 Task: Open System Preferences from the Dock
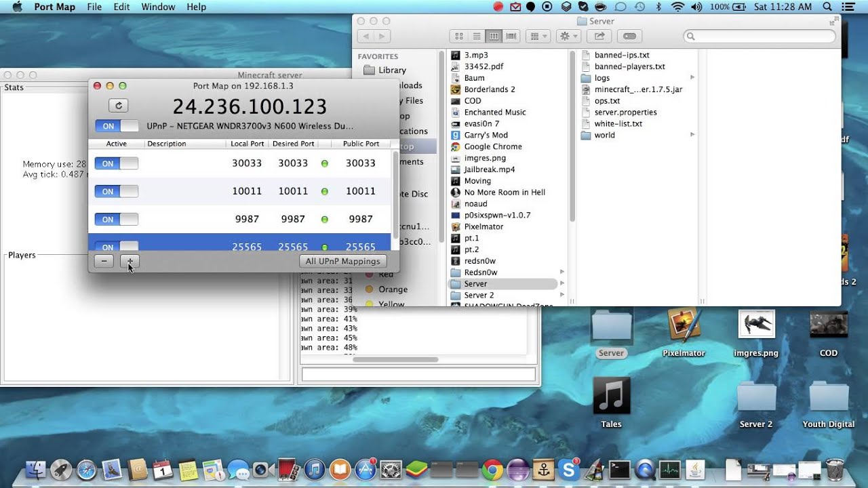(391, 470)
